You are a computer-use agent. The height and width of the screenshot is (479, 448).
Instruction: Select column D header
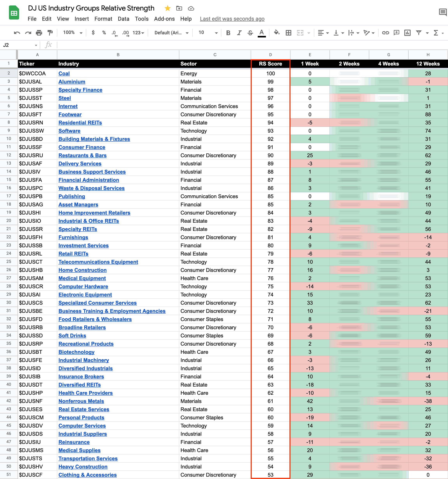click(x=270, y=55)
